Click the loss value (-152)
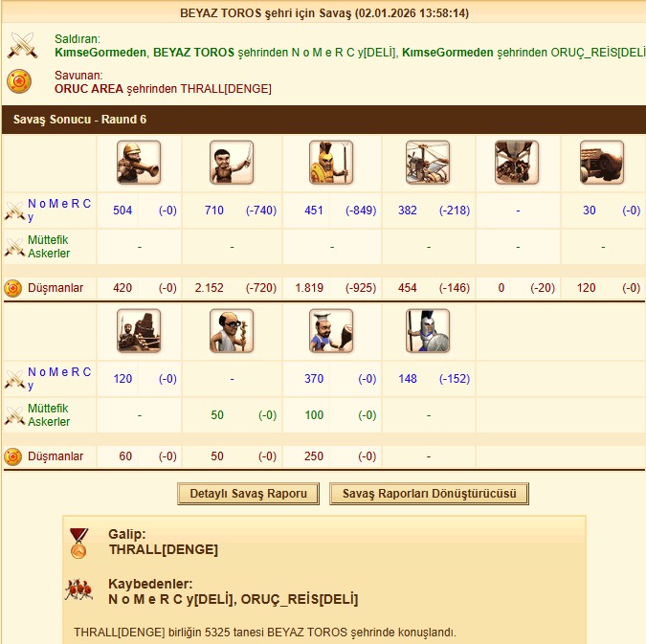Viewport: 646px width, 644px height. tap(455, 379)
